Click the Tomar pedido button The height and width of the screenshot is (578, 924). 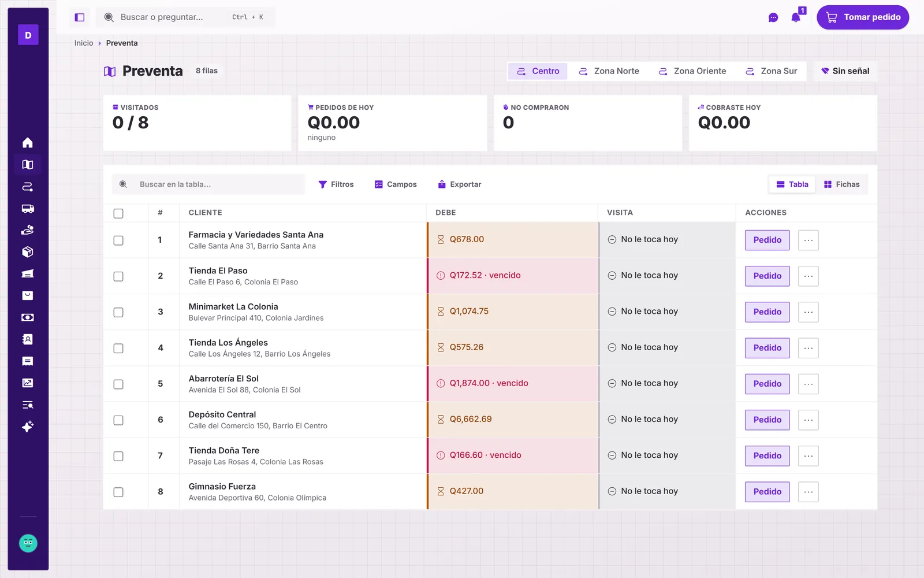(x=863, y=17)
